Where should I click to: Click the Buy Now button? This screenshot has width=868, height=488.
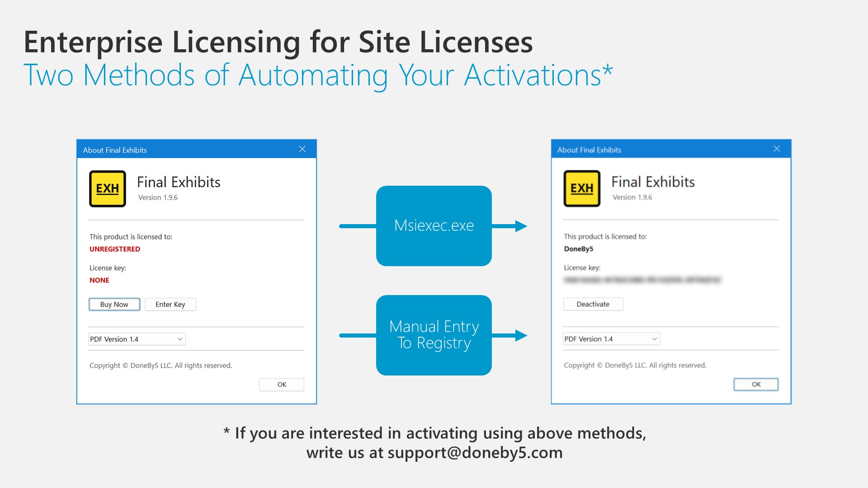114,305
